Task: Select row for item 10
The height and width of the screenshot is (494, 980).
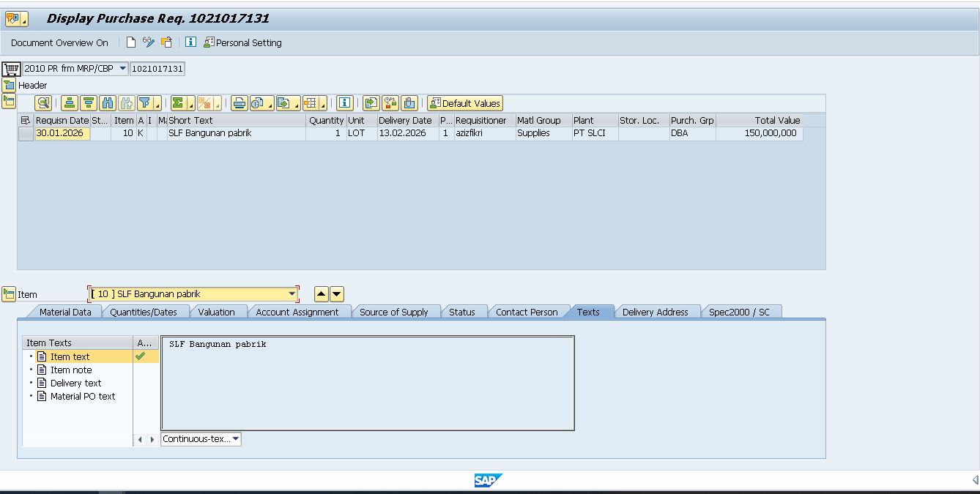Action: click(x=26, y=134)
